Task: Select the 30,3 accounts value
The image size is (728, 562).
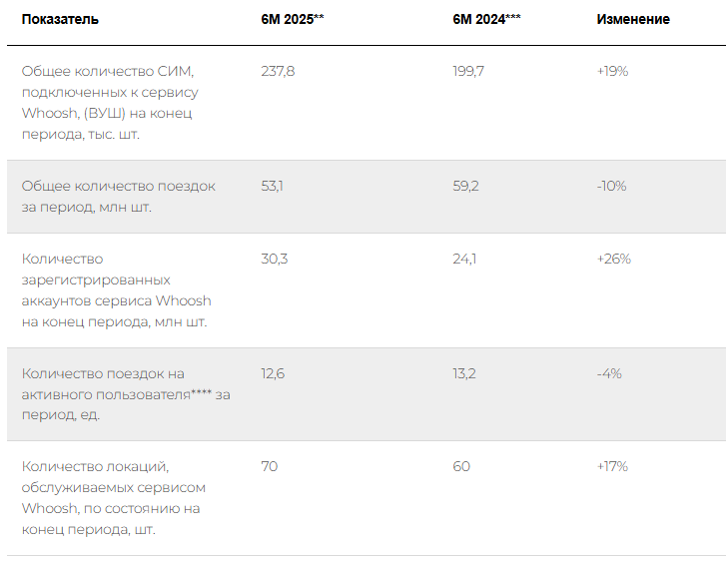Action: click(275, 259)
